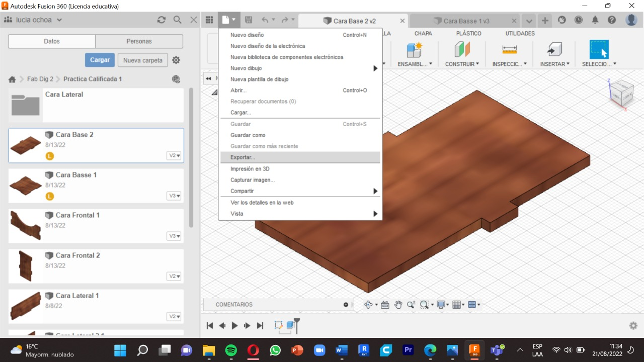This screenshot has width=644, height=362.
Task: Open the document tabs list chevron
Action: (x=528, y=21)
